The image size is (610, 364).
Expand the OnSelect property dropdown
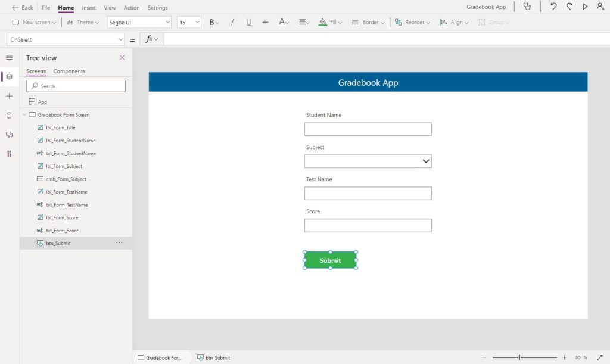point(66,39)
